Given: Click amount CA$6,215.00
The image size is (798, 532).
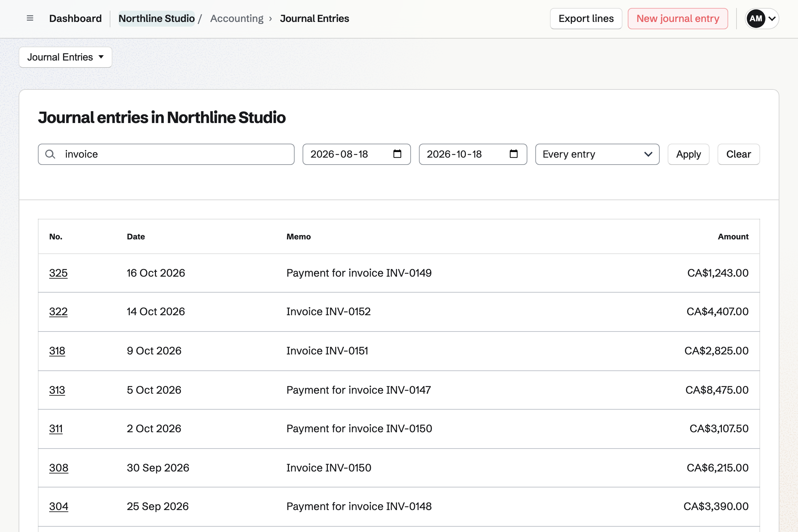Looking at the screenshot, I should pyautogui.click(x=717, y=468).
